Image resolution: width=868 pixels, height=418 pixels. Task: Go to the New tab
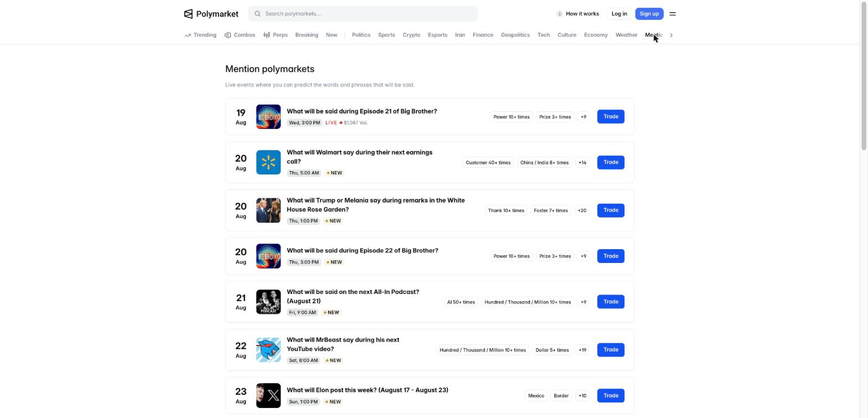332,35
